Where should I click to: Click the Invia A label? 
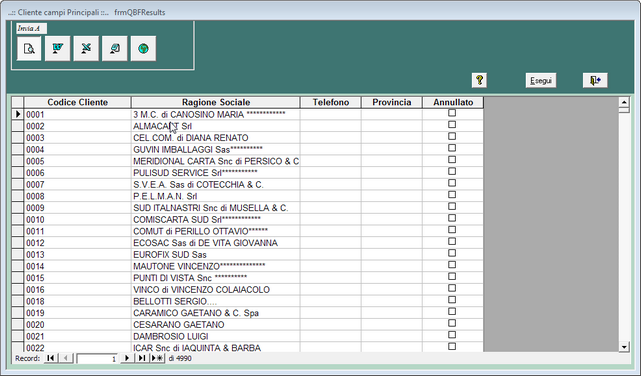(31, 28)
